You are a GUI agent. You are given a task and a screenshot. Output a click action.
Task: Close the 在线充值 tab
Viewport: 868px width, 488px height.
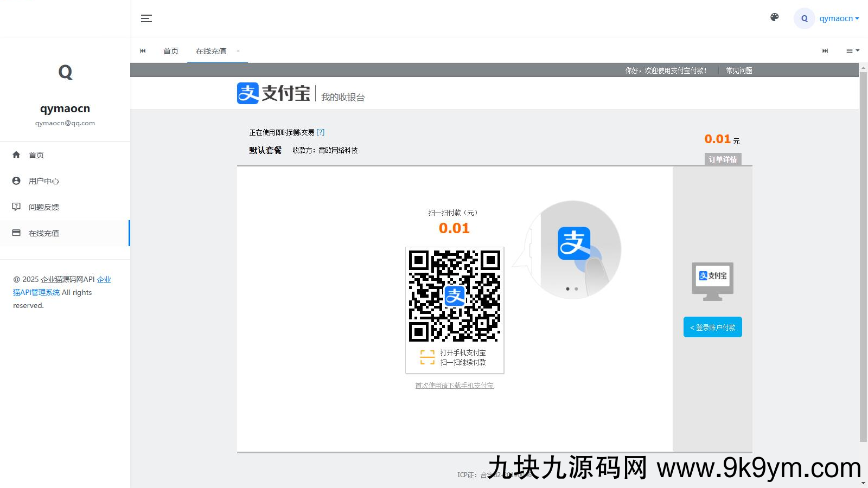238,51
